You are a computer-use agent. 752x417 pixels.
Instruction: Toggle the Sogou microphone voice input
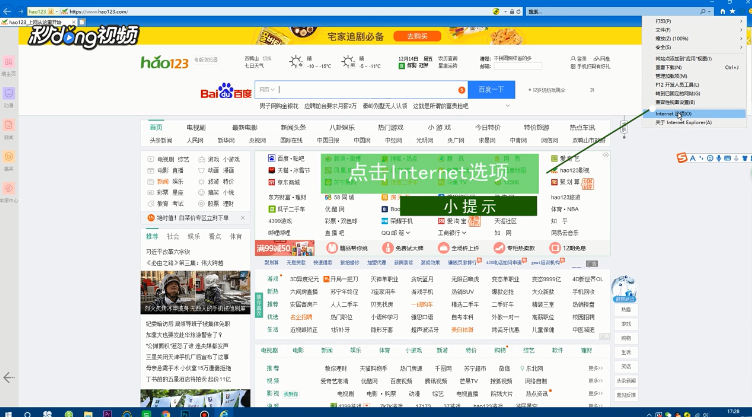point(718,158)
